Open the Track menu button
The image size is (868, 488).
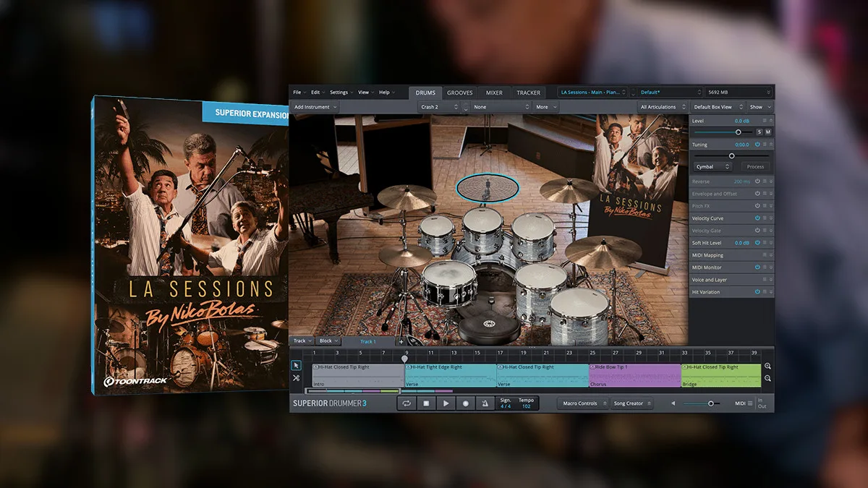[x=301, y=341]
